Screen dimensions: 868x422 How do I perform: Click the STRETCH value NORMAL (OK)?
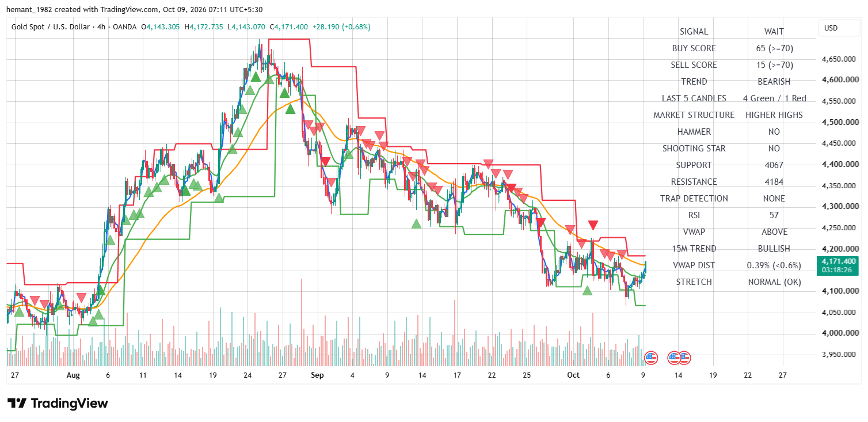pos(774,282)
